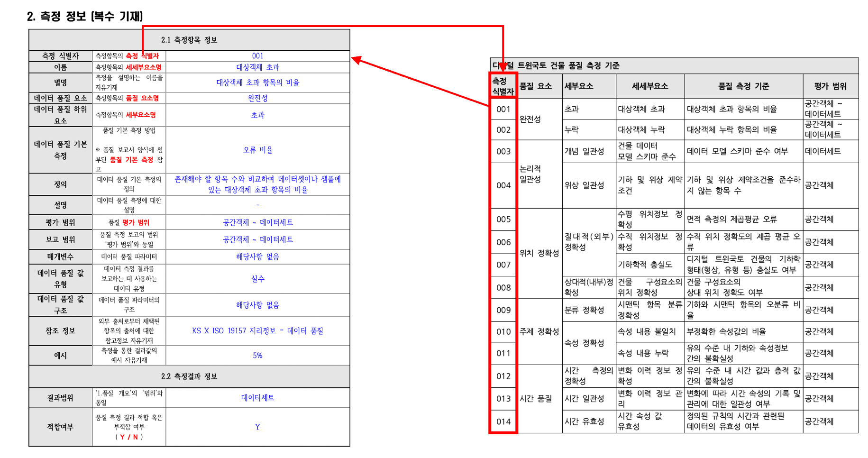The width and height of the screenshot is (868, 458).
Task: Click the '설명' row label
Action: coord(60,205)
